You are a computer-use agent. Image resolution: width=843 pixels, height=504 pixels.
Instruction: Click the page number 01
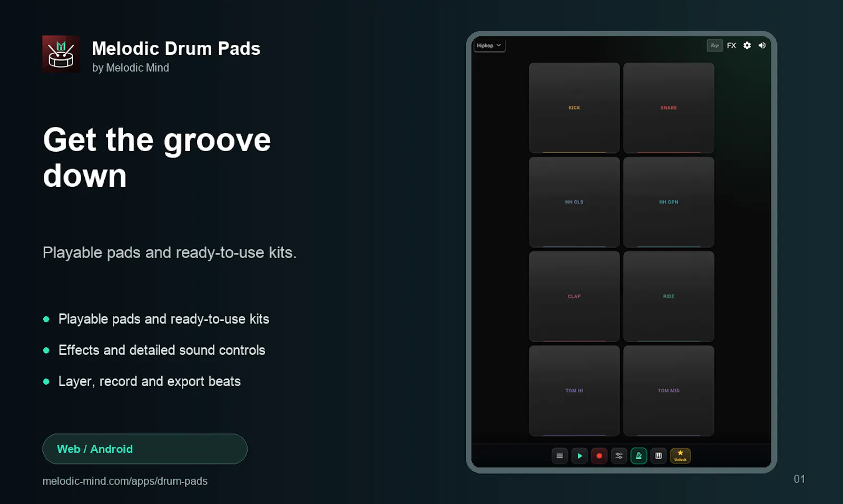(x=799, y=479)
